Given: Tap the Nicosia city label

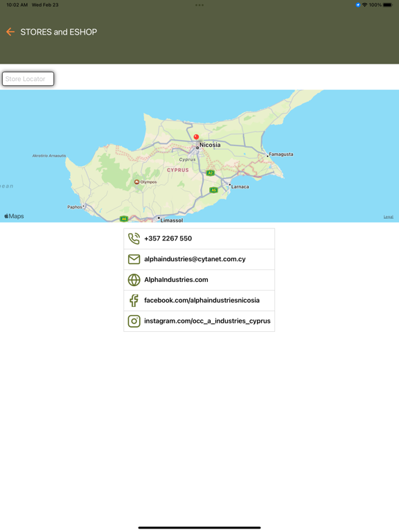Looking at the screenshot, I should click(x=210, y=145).
